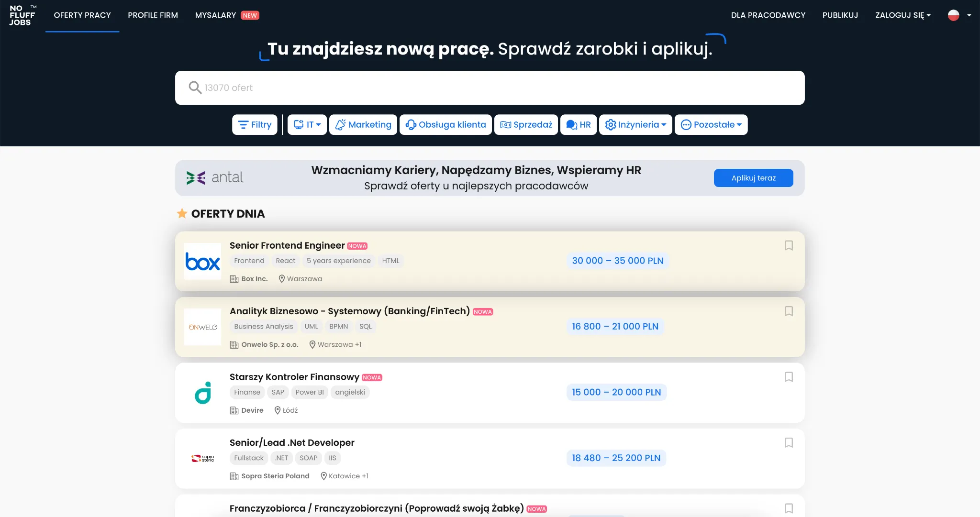Open the Franczyzobiorca / Franczyzobiorczyni offer title
Viewport: 980px width, 517px height.
pyautogui.click(x=377, y=508)
